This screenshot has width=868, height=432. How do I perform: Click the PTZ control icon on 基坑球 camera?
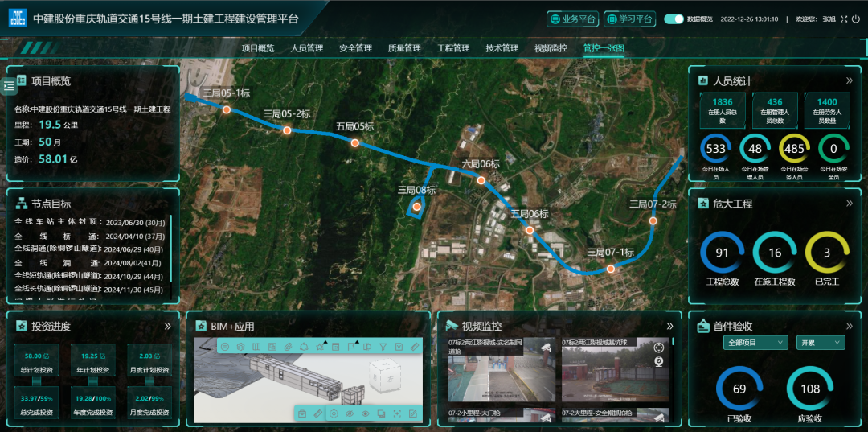click(659, 348)
